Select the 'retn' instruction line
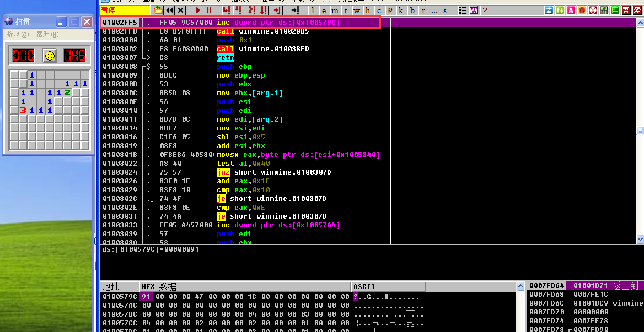The image size is (644, 332). coord(225,58)
